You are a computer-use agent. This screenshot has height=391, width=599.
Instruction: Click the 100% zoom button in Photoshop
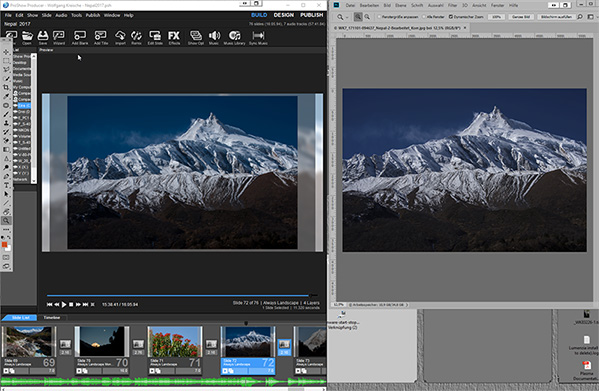pyautogui.click(x=496, y=17)
